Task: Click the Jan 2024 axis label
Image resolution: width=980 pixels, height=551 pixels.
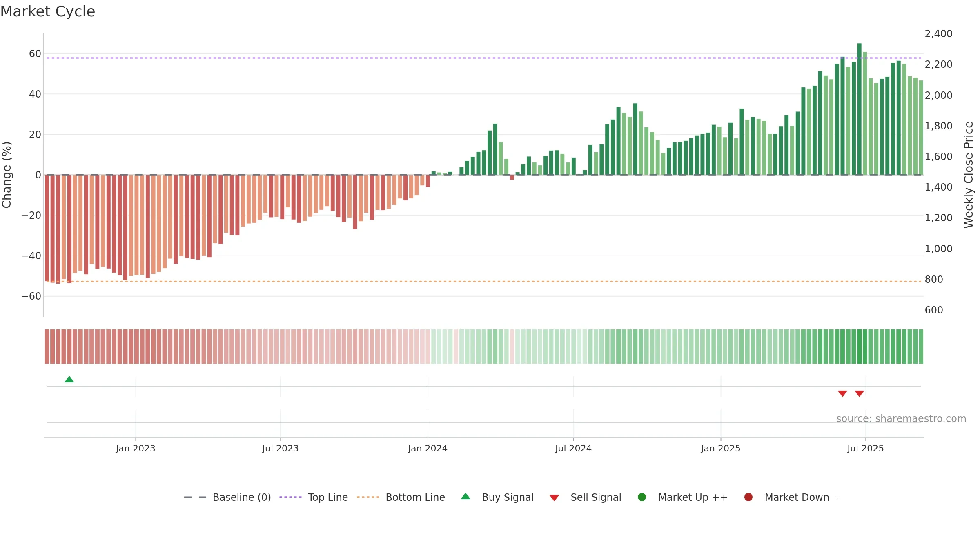Action: (x=428, y=449)
